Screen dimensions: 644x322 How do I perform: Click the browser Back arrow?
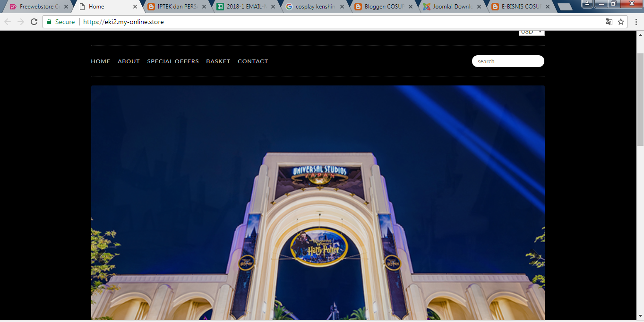pos(8,22)
